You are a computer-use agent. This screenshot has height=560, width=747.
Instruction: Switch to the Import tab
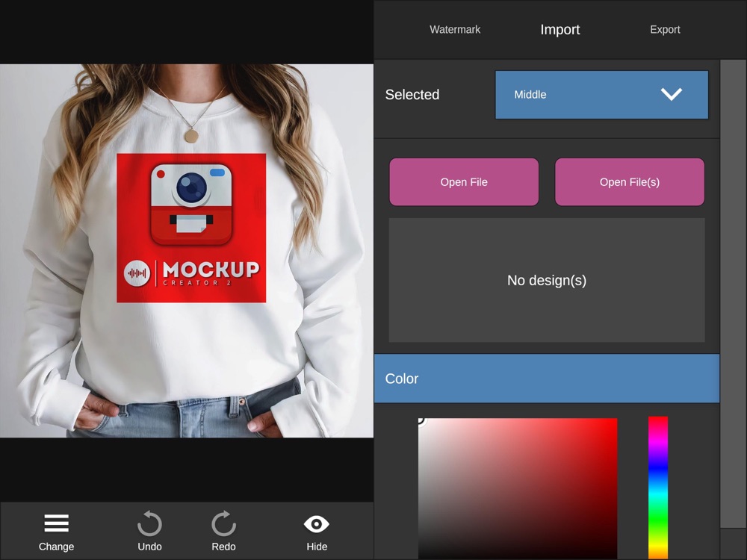(560, 30)
